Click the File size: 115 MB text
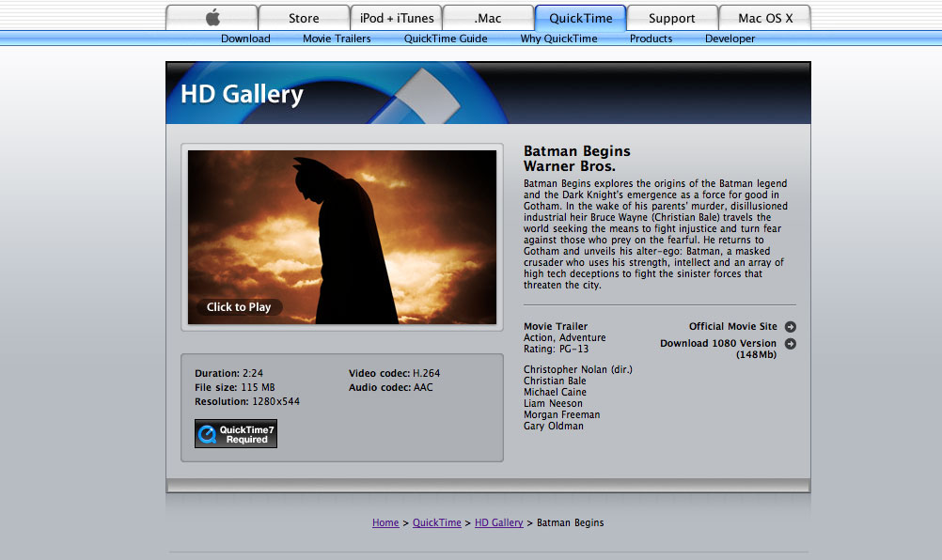Viewport: 942px width, 560px height. (x=235, y=388)
